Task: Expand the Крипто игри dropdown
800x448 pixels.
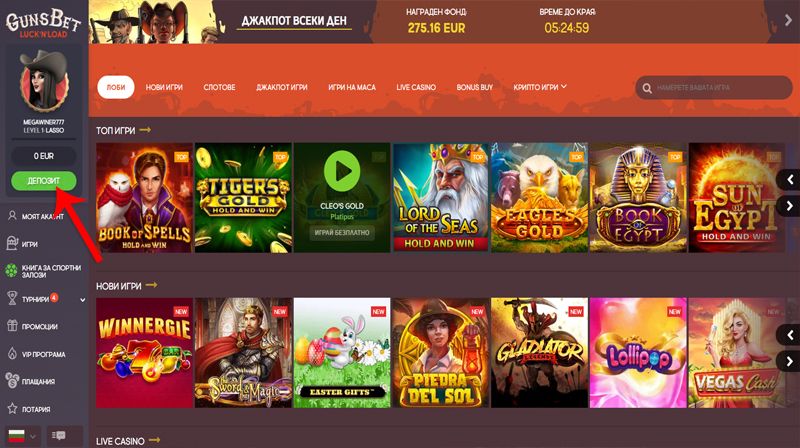Action: click(540, 87)
